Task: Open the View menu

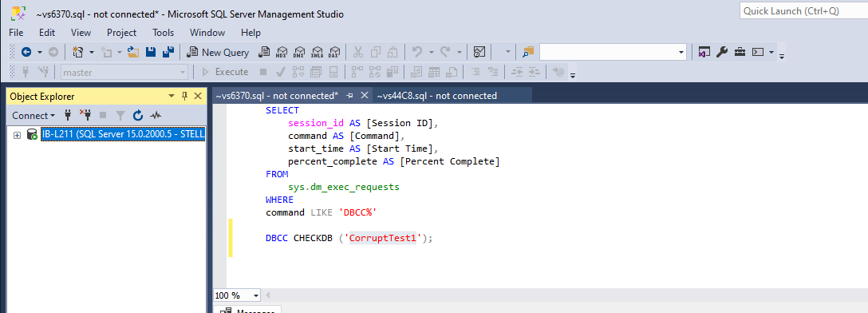Action: click(81, 33)
